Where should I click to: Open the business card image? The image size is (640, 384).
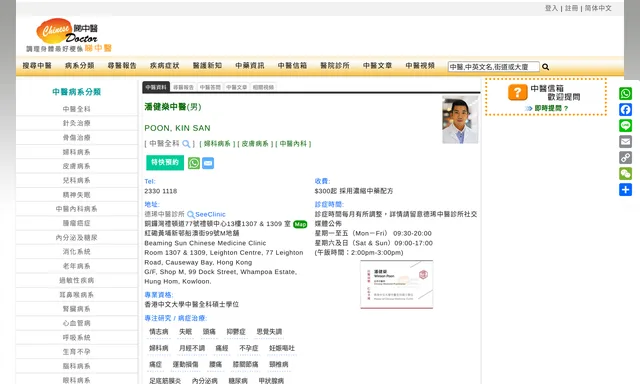396,284
